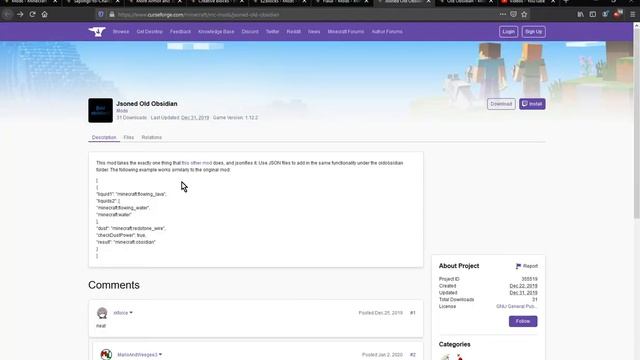Click the Report flag icon
This screenshot has height=360, width=640.
click(518, 266)
